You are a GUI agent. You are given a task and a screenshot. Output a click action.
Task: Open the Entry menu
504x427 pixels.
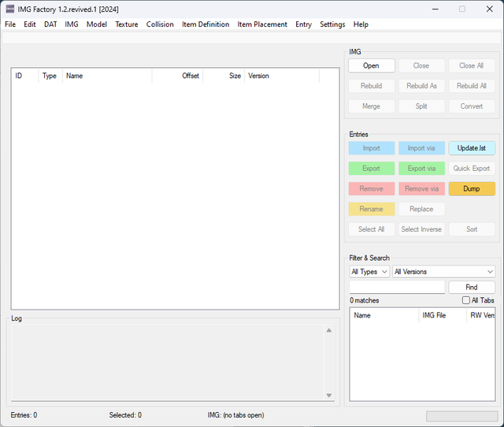click(303, 24)
